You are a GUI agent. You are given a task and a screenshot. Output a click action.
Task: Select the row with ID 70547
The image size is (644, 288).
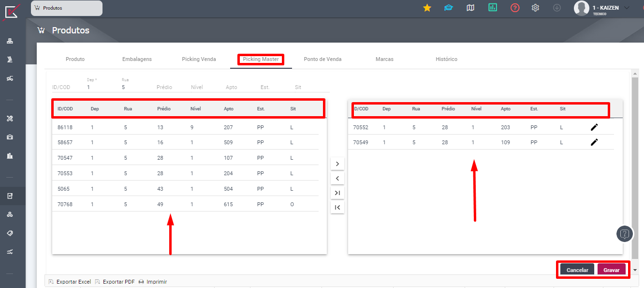(186, 158)
